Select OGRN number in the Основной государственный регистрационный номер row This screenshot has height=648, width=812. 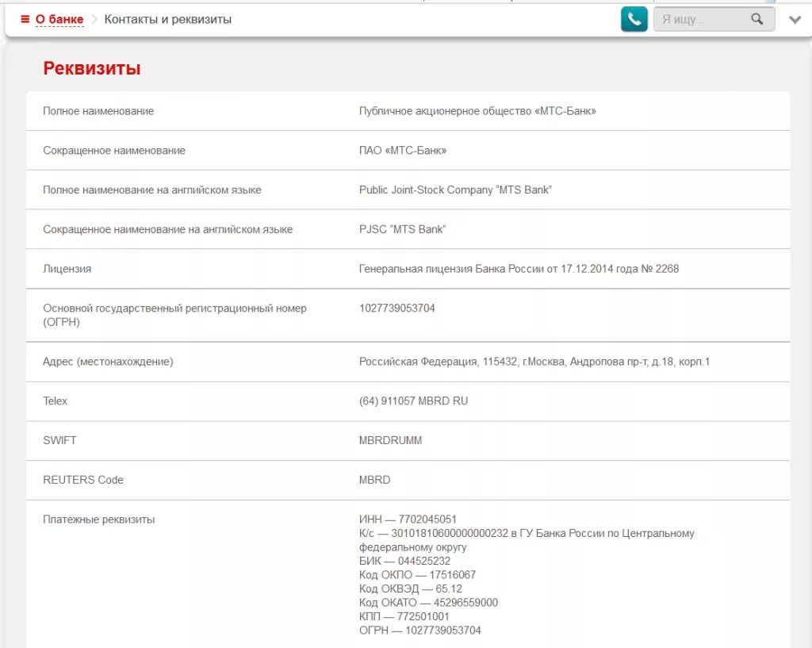coord(397,308)
